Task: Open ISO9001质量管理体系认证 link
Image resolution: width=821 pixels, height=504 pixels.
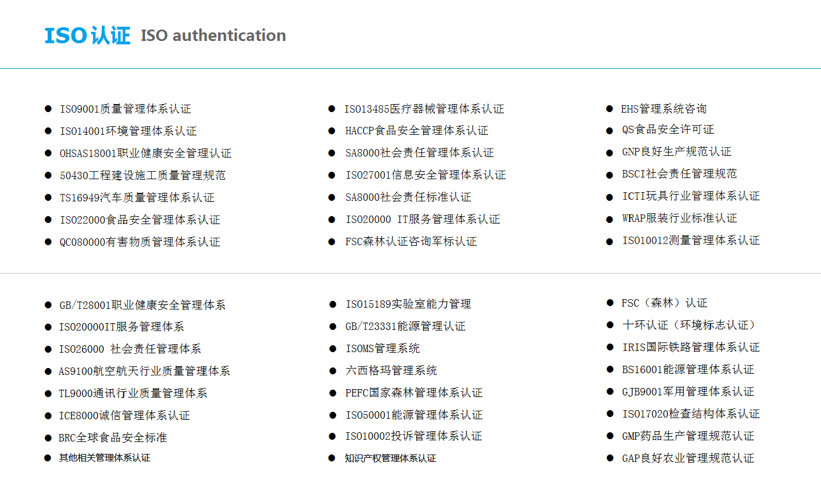Action: pyautogui.click(x=125, y=109)
